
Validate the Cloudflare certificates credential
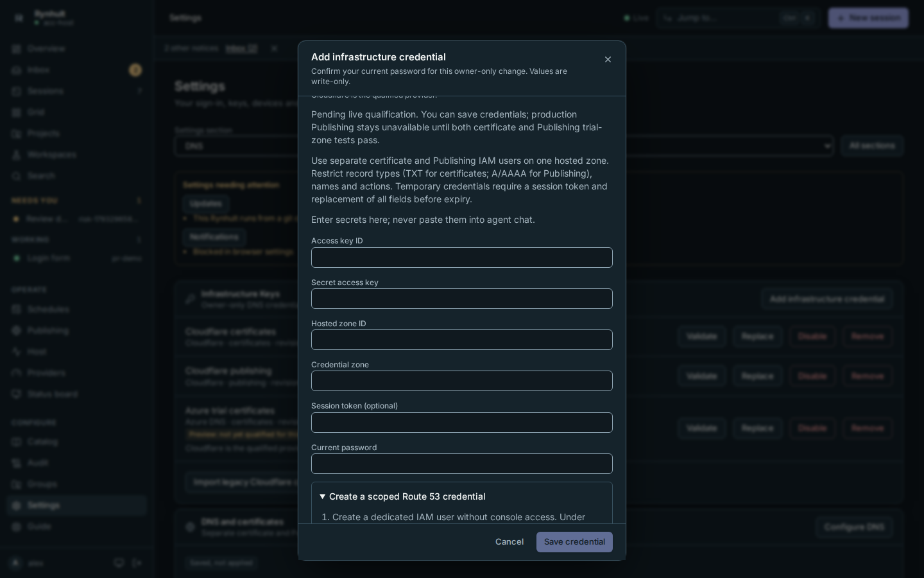[701, 337]
